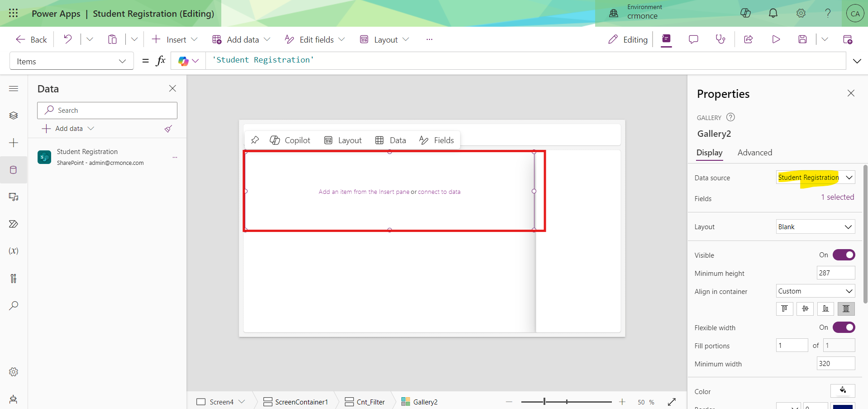Select align top in container
This screenshot has height=409, width=868.
click(785, 309)
